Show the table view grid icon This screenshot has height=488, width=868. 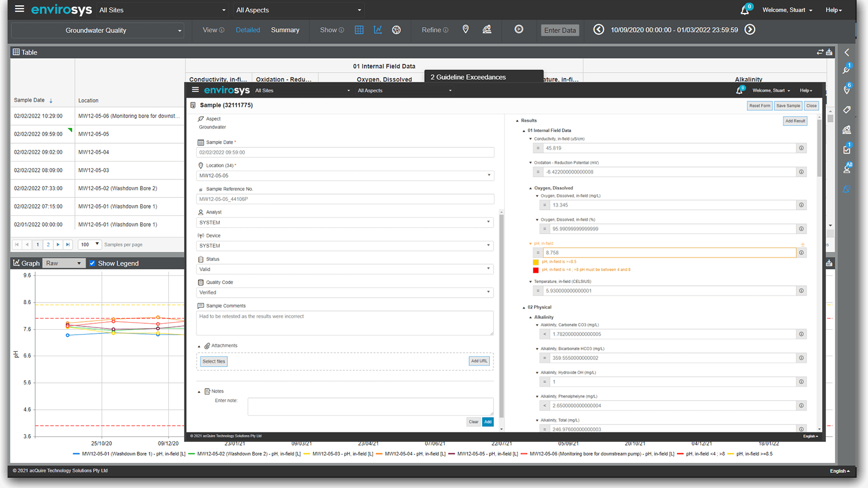point(359,30)
